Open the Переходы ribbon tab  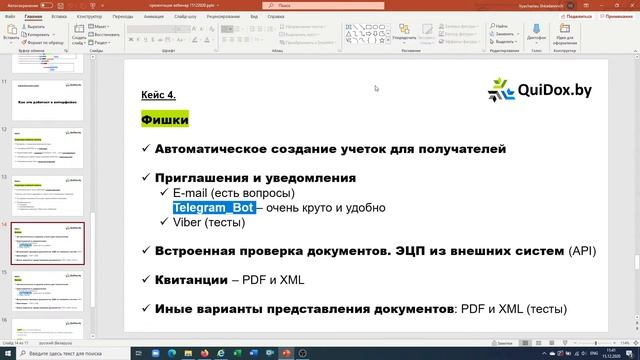(123, 17)
